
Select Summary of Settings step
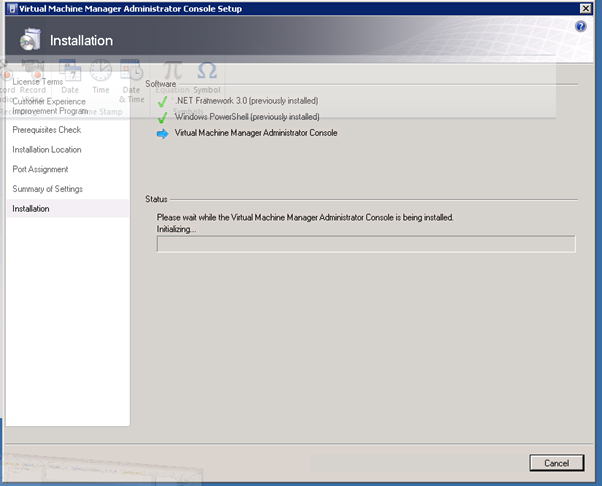tap(48, 189)
